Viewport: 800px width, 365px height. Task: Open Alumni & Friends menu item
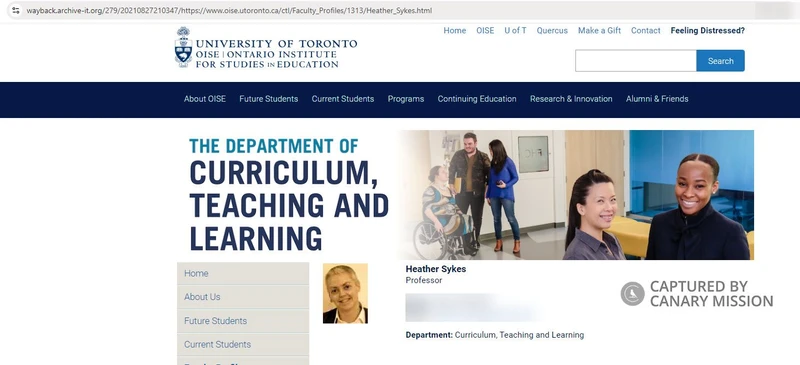click(x=657, y=99)
